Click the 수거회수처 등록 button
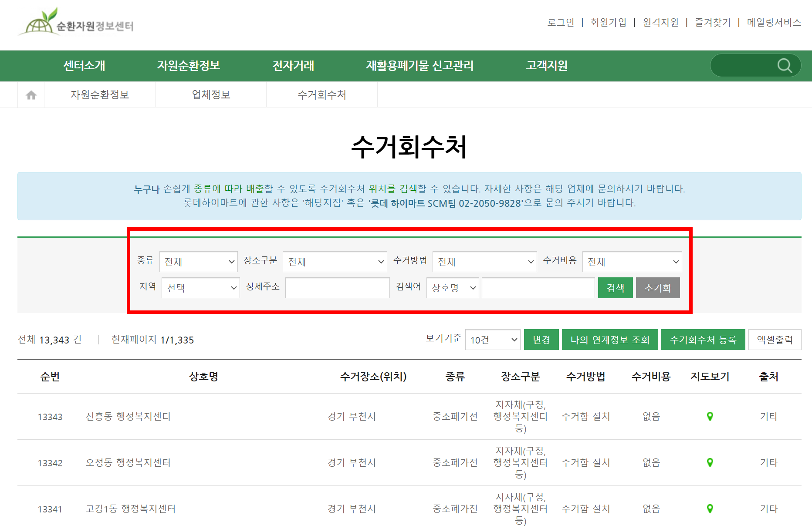Image resolution: width=812 pixels, height=529 pixels. point(703,340)
